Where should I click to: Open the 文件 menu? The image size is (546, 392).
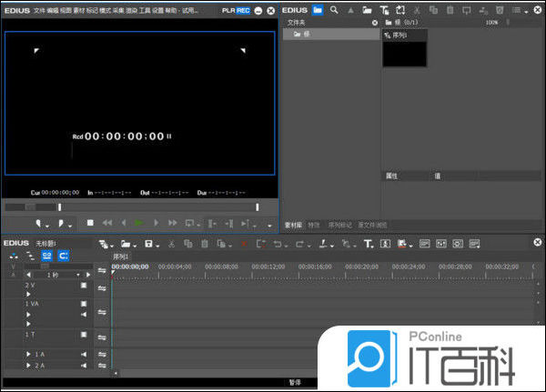pos(39,10)
